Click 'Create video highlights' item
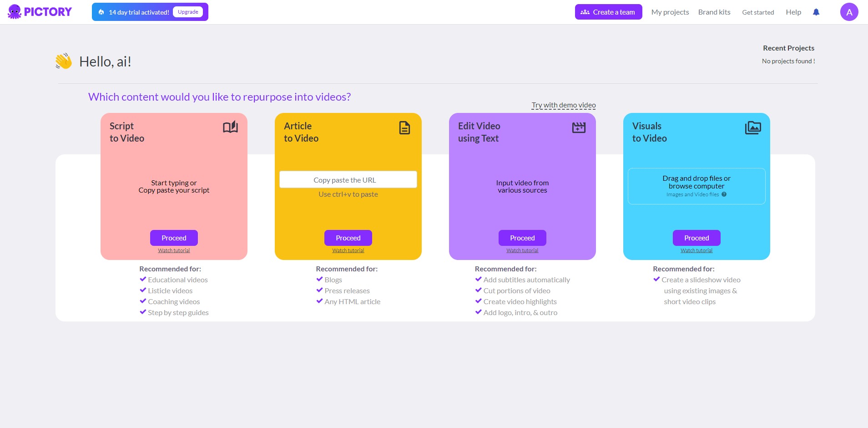Image resolution: width=868 pixels, height=428 pixels. (520, 302)
